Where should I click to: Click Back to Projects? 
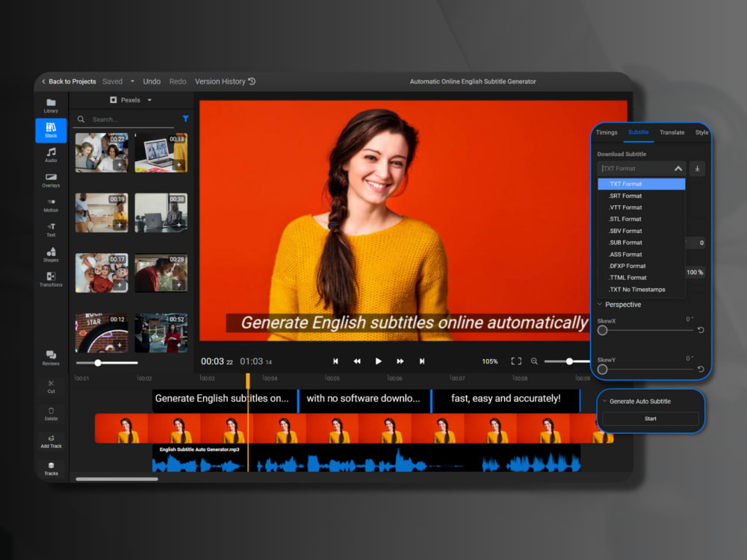point(69,81)
